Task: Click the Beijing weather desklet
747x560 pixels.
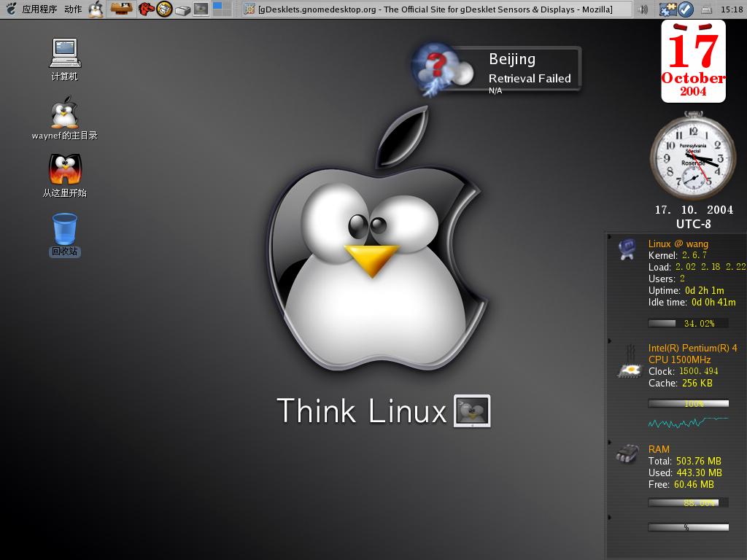Action: [x=511, y=69]
